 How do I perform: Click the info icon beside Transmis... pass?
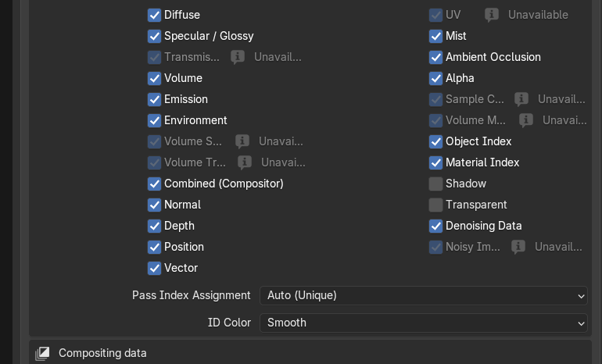238,57
